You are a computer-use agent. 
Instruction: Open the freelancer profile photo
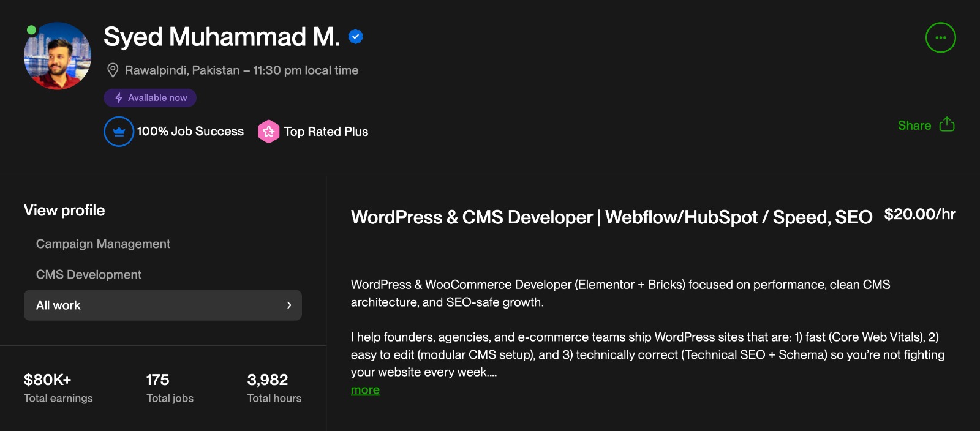tap(58, 57)
